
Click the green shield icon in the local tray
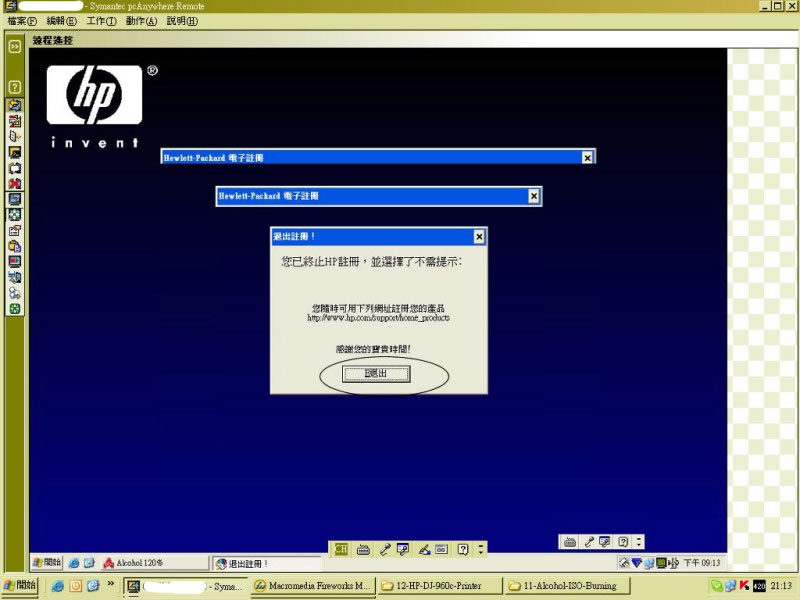tap(716, 586)
